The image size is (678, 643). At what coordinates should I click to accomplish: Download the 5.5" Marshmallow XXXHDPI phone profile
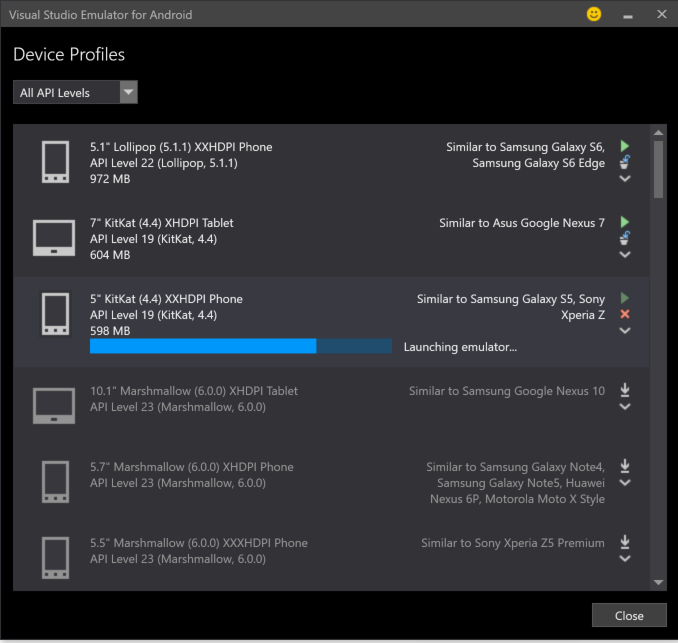(625, 542)
